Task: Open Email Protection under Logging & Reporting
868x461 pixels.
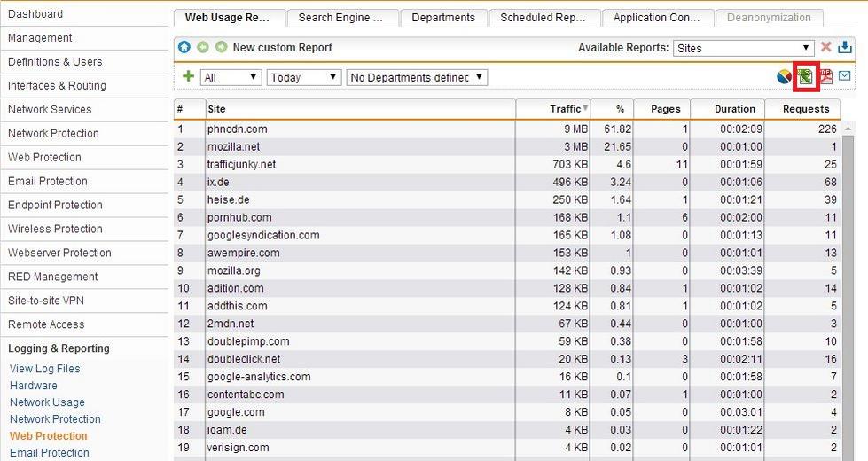Action: (x=50, y=452)
